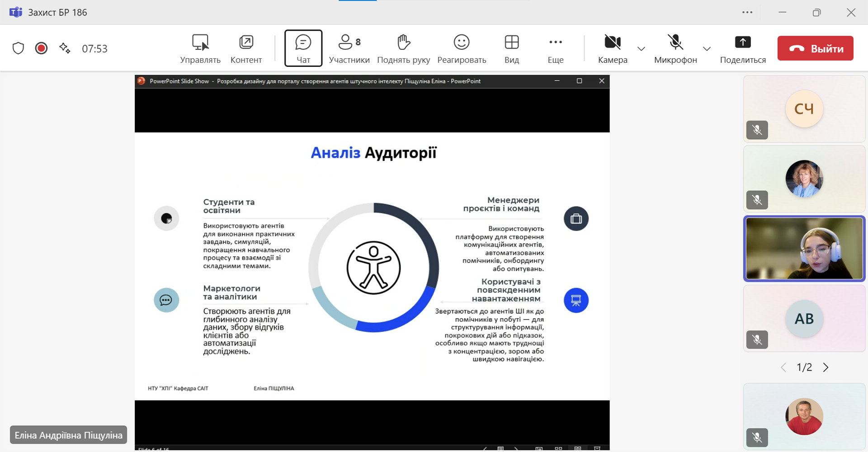Unmute the Микрофон microphone
The height and width of the screenshot is (452, 868).
(x=675, y=43)
